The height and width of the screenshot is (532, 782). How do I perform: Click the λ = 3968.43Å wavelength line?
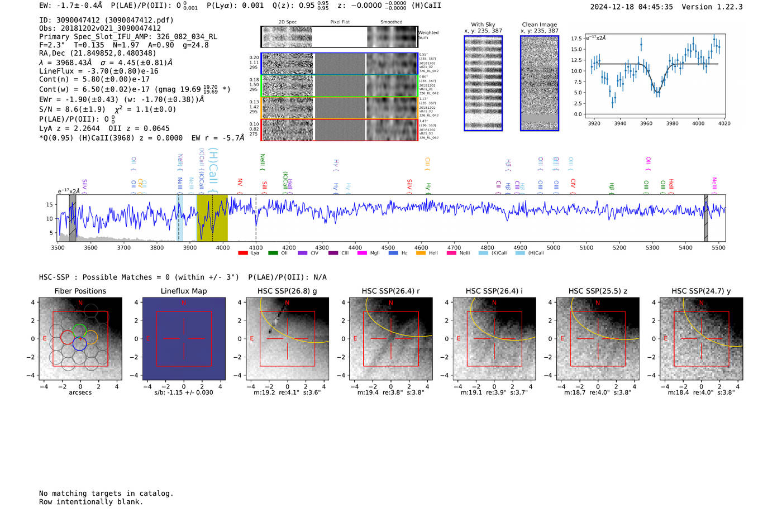pos(106,63)
